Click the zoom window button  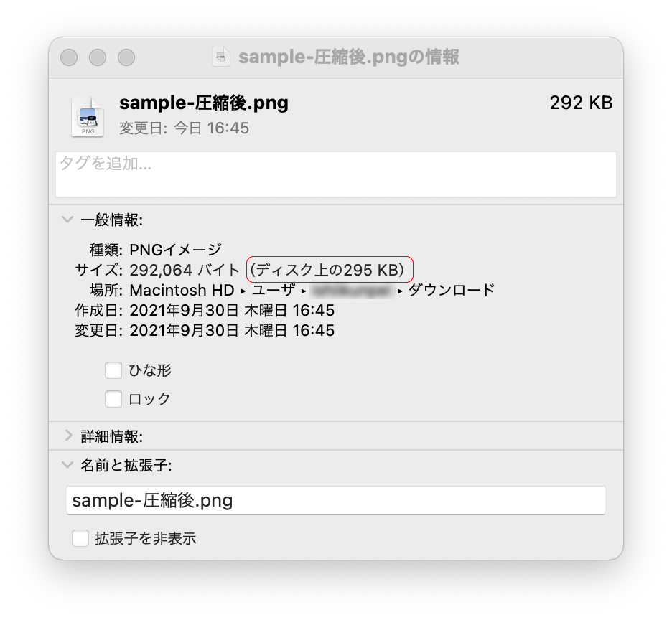pos(126,57)
